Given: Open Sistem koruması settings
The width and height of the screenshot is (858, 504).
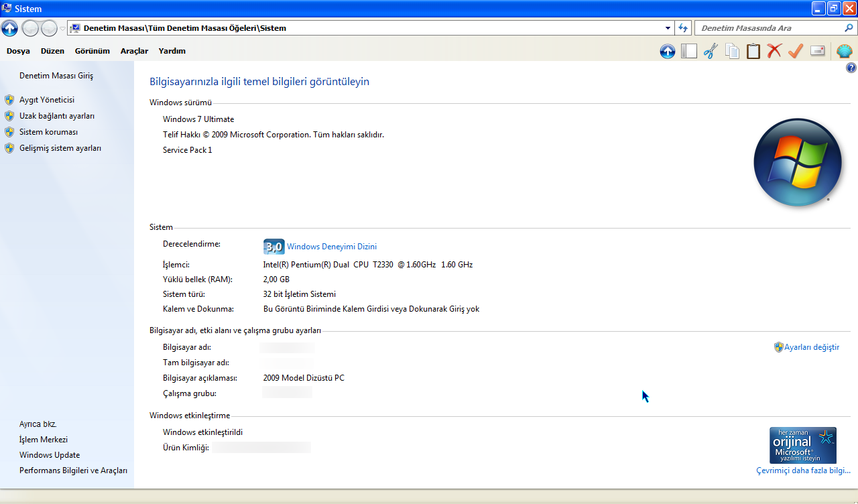Looking at the screenshot, I should pyautogui.click(x=48, y=132).
